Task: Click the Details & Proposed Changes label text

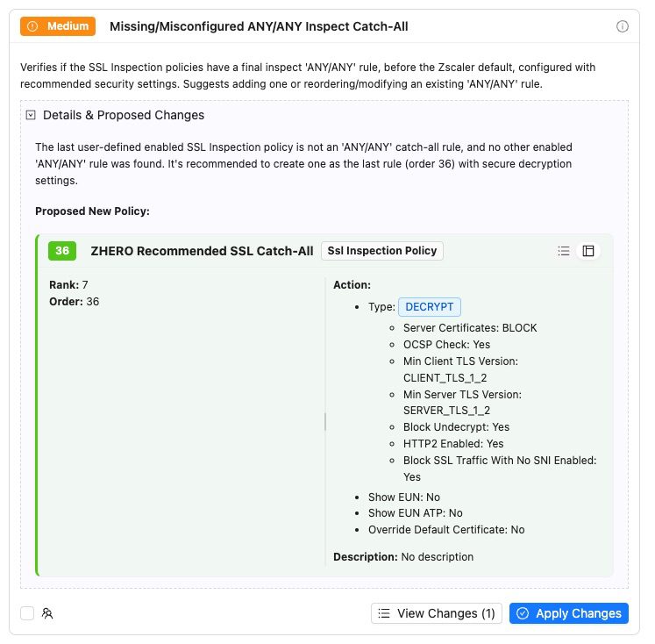Action: [x=124, y=115]
